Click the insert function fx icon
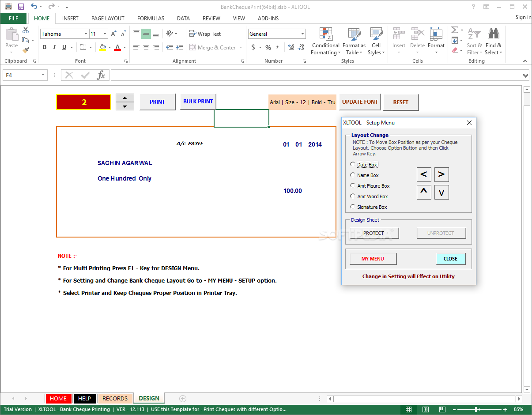Viewport: 532px width, 415px height. click(x=101, y=75)
